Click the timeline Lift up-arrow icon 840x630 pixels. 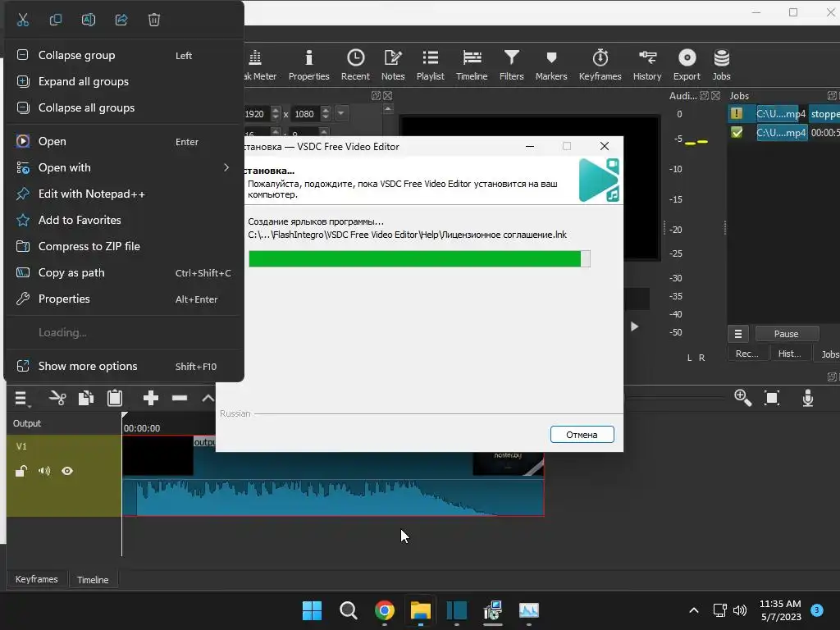208,398
